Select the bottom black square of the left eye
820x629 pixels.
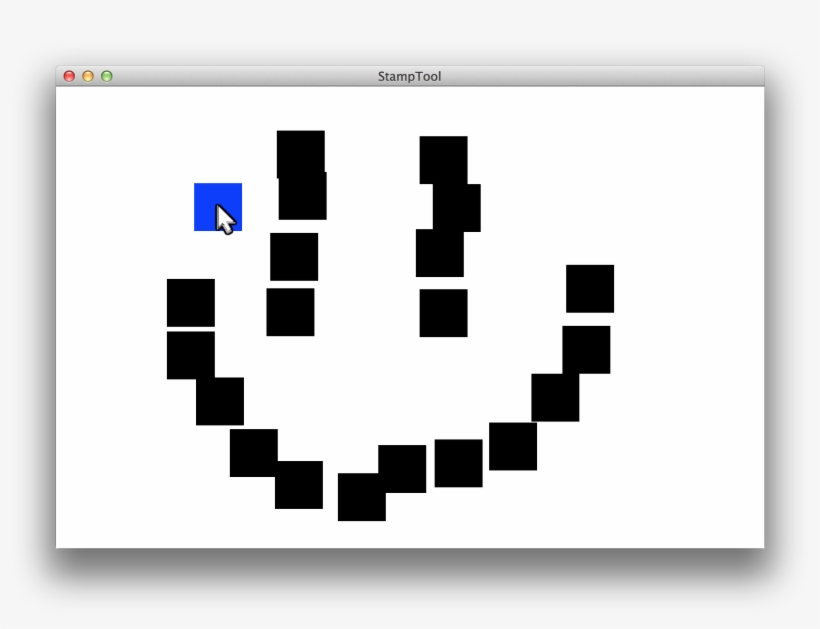290,313
